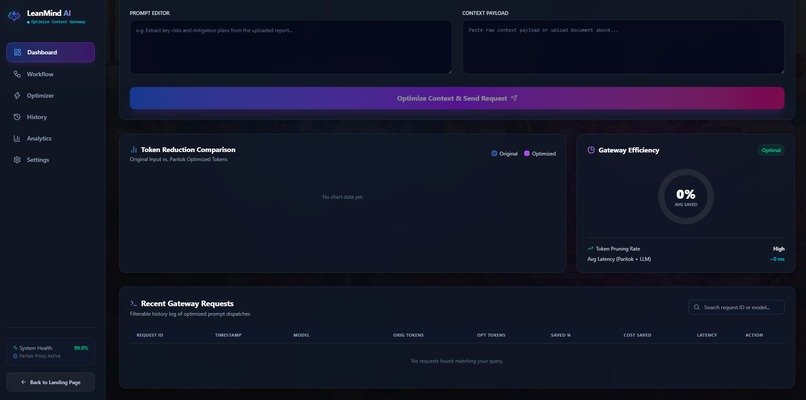
Task: Click the search magnifier icon
Action: tap(697, 307)
